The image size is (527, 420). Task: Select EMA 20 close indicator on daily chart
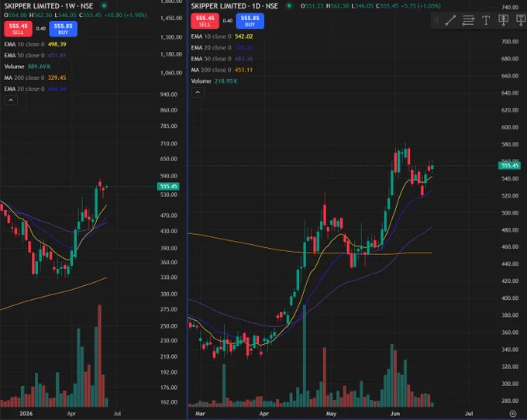click(222, 48)
